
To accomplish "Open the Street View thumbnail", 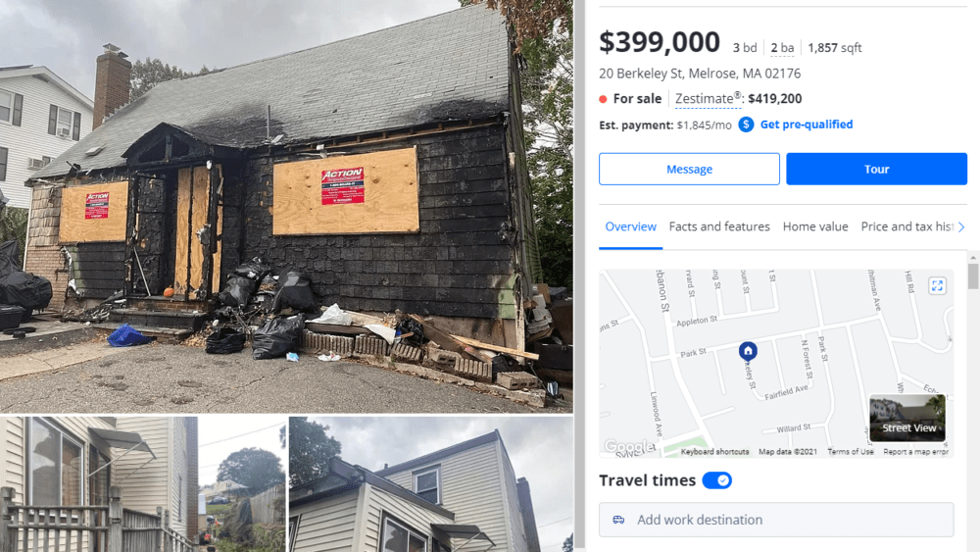I will [907, 418].
